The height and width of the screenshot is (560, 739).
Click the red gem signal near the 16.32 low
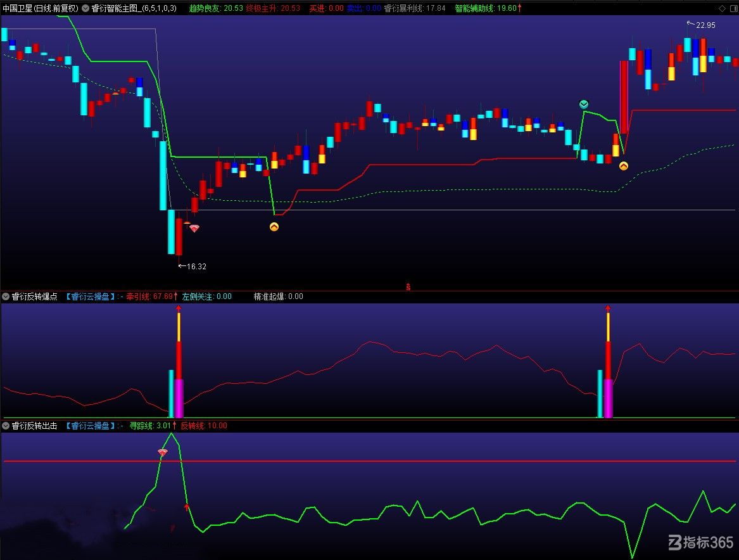[x=194, y=229]
